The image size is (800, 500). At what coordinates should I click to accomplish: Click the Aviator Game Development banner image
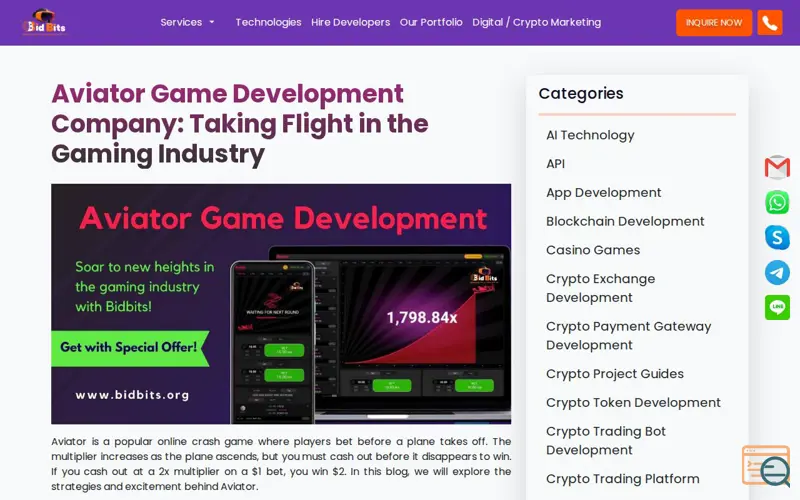tap(281, 304)
